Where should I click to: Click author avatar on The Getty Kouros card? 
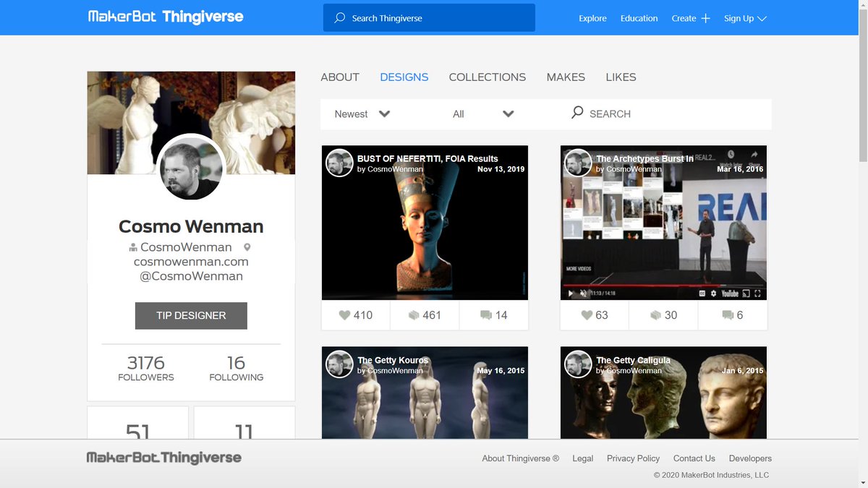coord(339,364)
